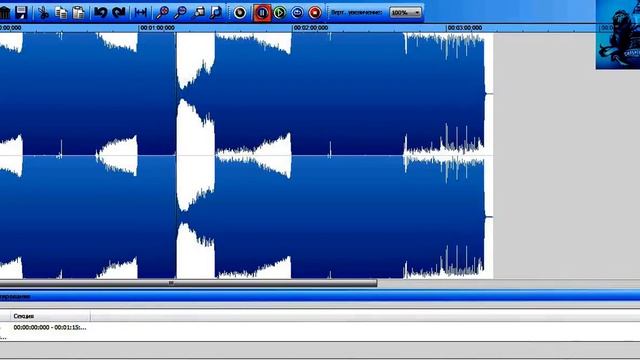The height and width of the screenshot is (360, 640).
Task: Click the 00:03:00:000 ruler marker
Action: 464,28
